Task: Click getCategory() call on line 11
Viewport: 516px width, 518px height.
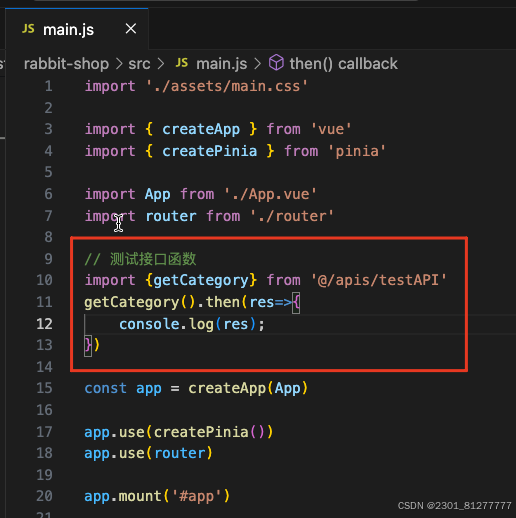Action: (x=139, y=302)
